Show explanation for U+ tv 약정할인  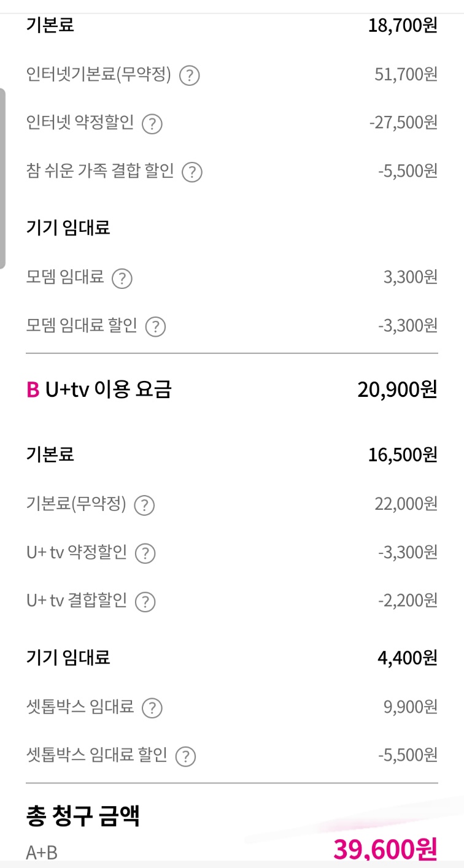[145, 554]
